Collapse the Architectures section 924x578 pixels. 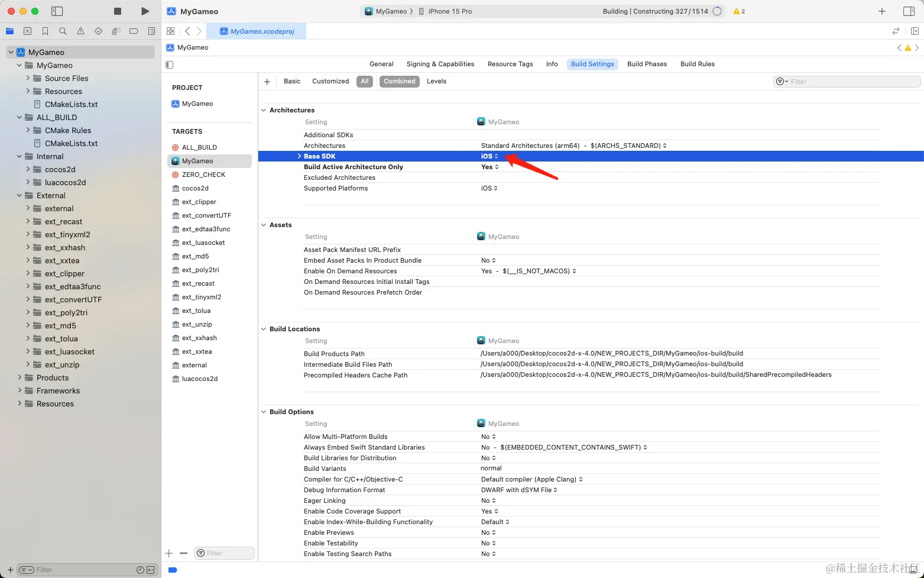coord(264,110)
